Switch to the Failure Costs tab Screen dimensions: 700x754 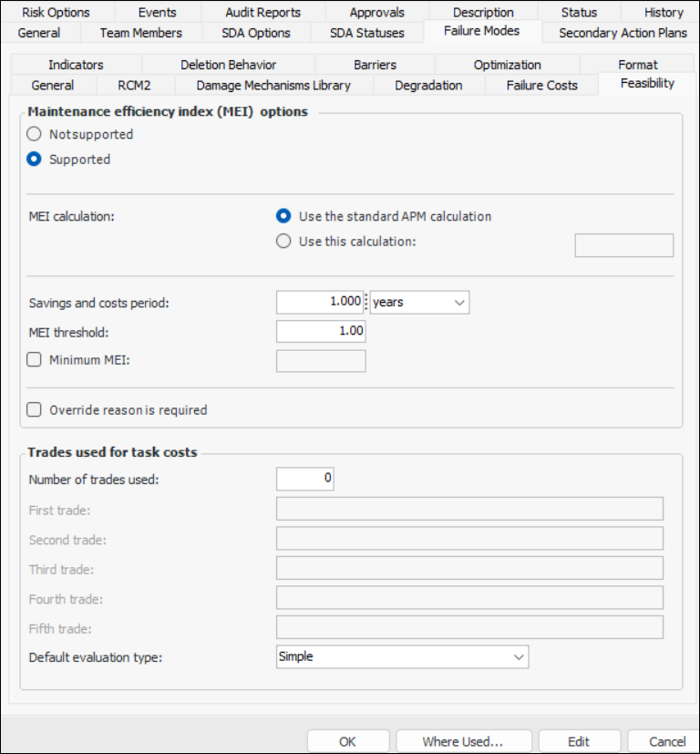pyautogui.click(x=541, y=85)
